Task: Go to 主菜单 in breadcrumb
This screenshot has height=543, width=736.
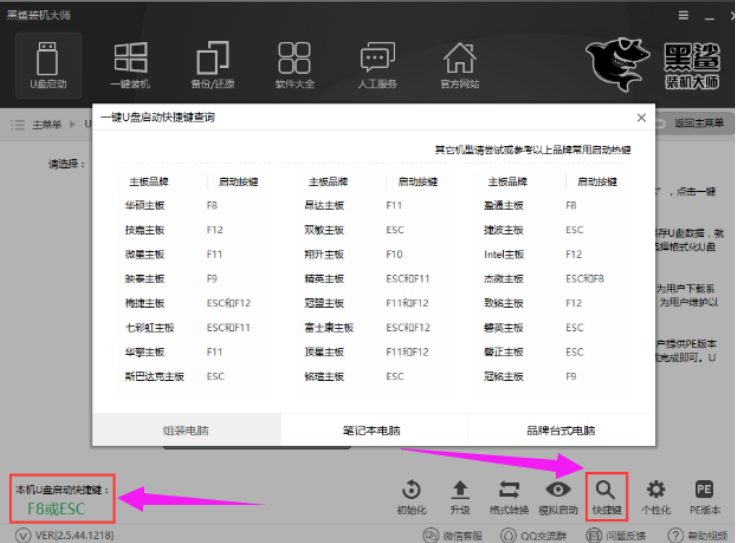Action: (46, 124)
